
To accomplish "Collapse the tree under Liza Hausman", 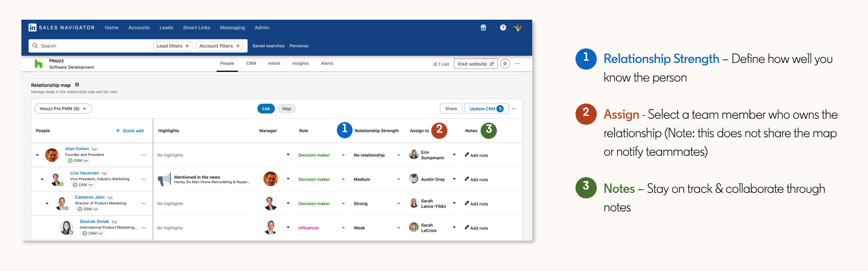I will (43, 179).
